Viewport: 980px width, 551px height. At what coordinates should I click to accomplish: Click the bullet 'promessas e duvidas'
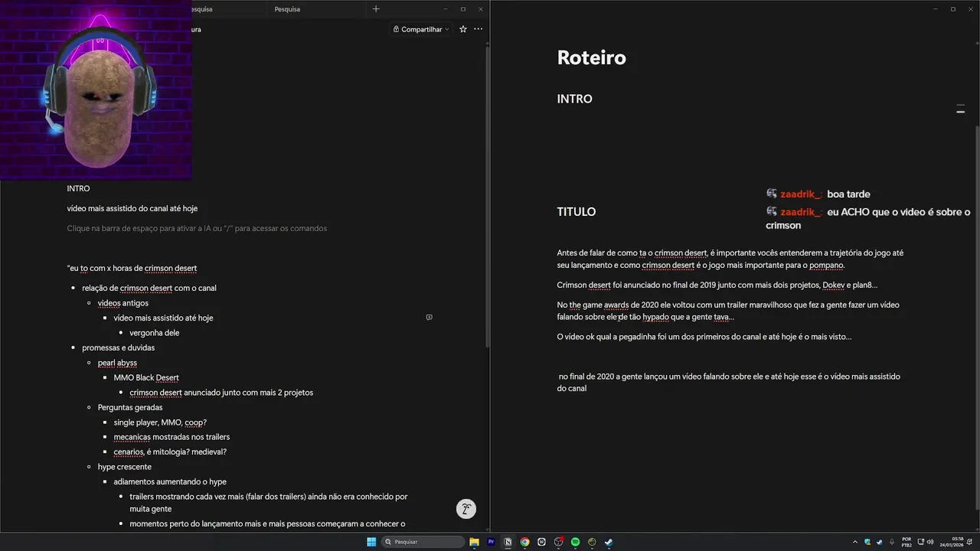click(119, 347)
